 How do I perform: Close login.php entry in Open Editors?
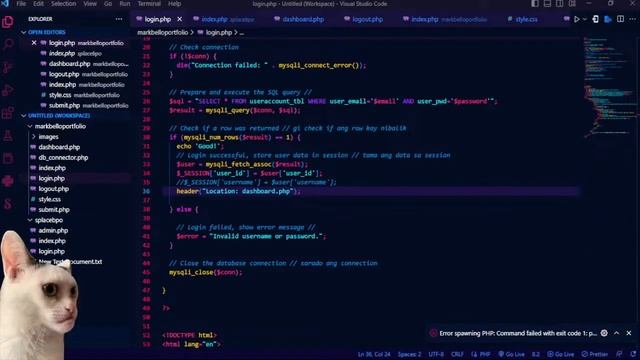click(x=34, y=43)
